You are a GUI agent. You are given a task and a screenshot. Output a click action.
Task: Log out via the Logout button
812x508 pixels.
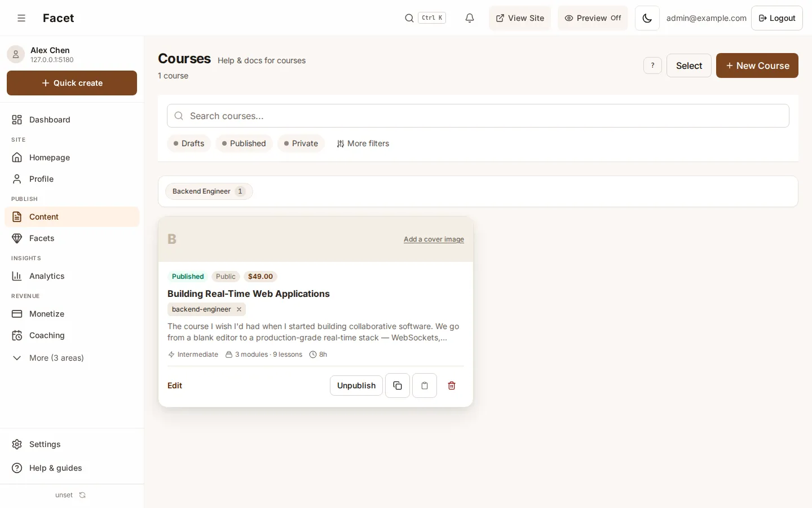tap(777, 18)
